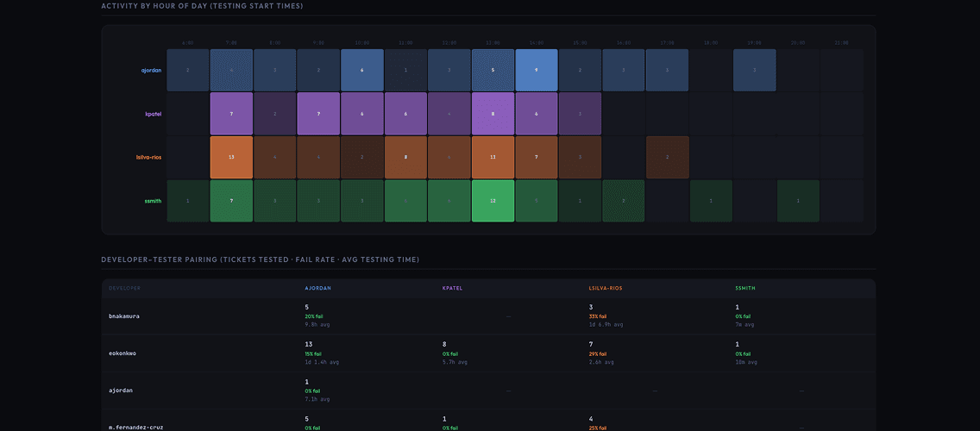The height and width of the screenshot is (431, 980).
Task: Click '1d 6.9h avg' in bnakamura row
Action: pos(606,325)
